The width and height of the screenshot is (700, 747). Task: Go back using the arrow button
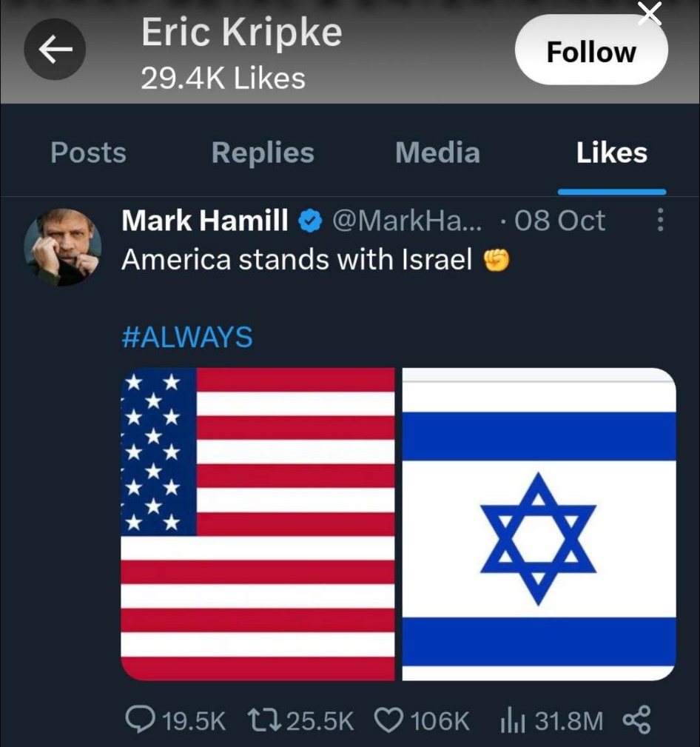[55, 49]
